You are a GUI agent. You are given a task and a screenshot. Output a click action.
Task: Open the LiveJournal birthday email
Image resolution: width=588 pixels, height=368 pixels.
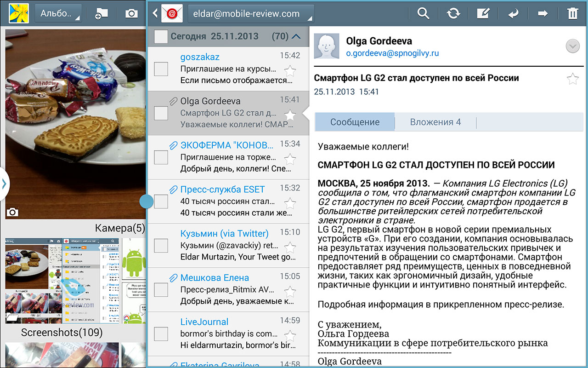click(x=228, y=334)
